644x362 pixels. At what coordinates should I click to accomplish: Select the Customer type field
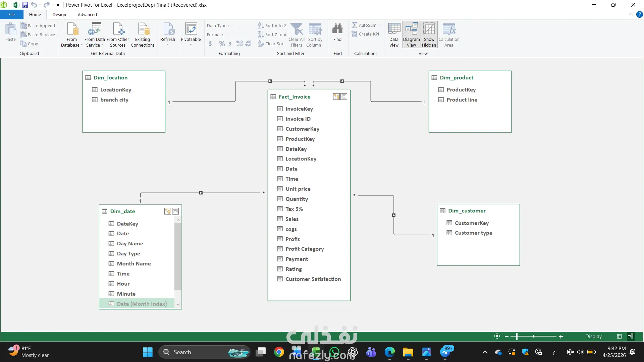[x=473, y=233]
